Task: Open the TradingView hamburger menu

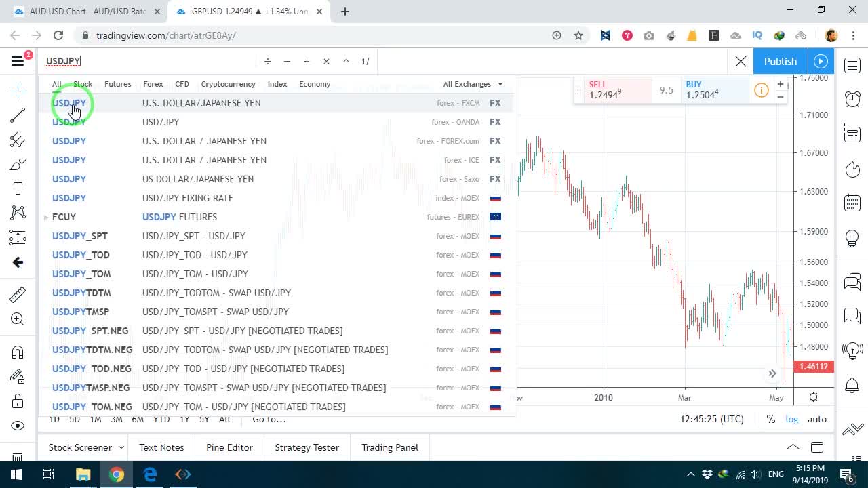Action: click(x=18, y=61)
